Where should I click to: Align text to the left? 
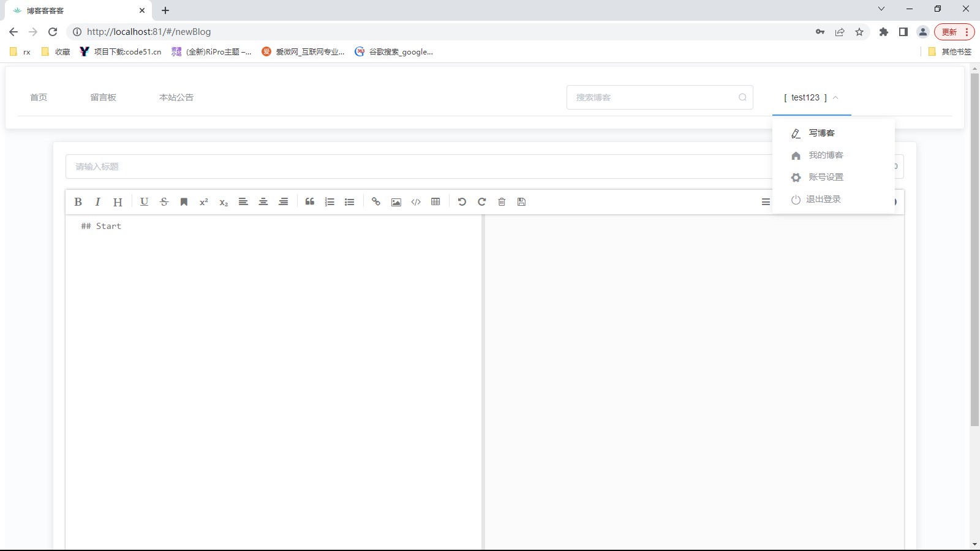243,202
